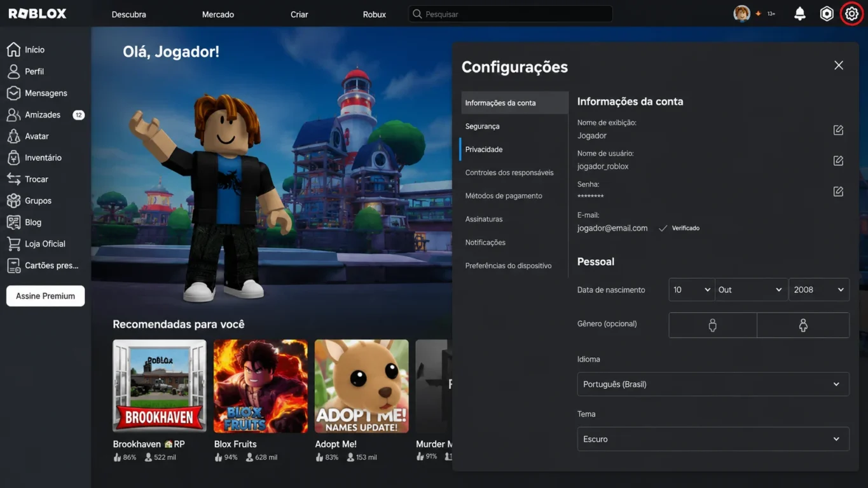Click the Blox Fruits title text
This screenshot has height=488, width=868.
pos(235,444)
